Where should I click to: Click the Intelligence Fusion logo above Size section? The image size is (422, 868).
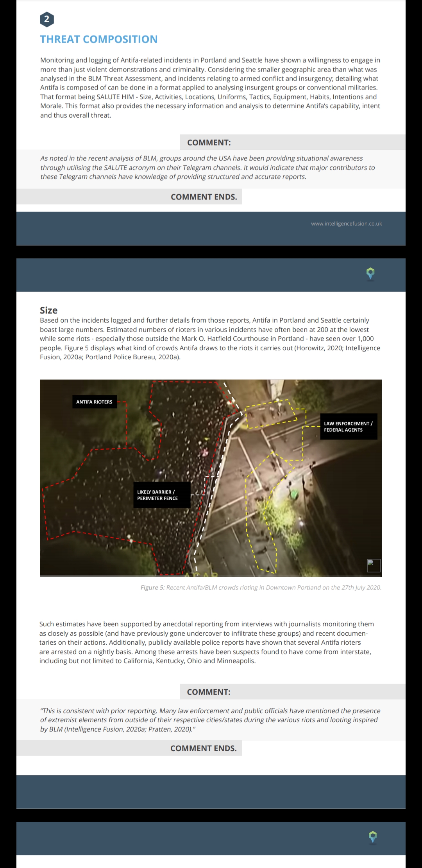(x=371, y=274)
